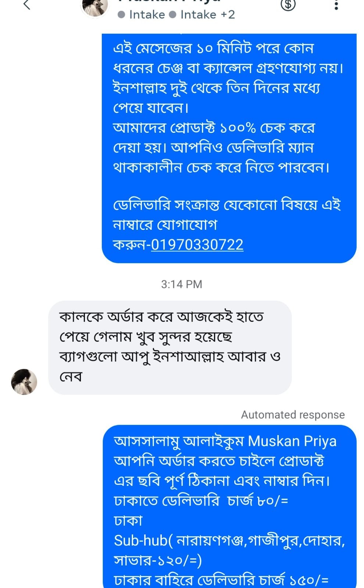Viewport: 364px width, 588px height.
Task: Tap the 100% product check message line
Action: 214,128
